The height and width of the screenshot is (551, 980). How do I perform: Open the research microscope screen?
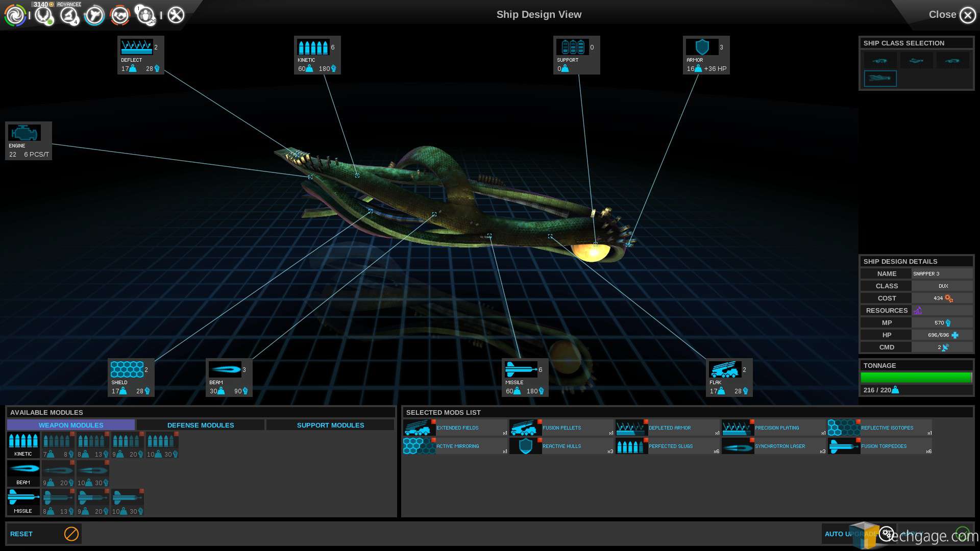coord(69,15)
